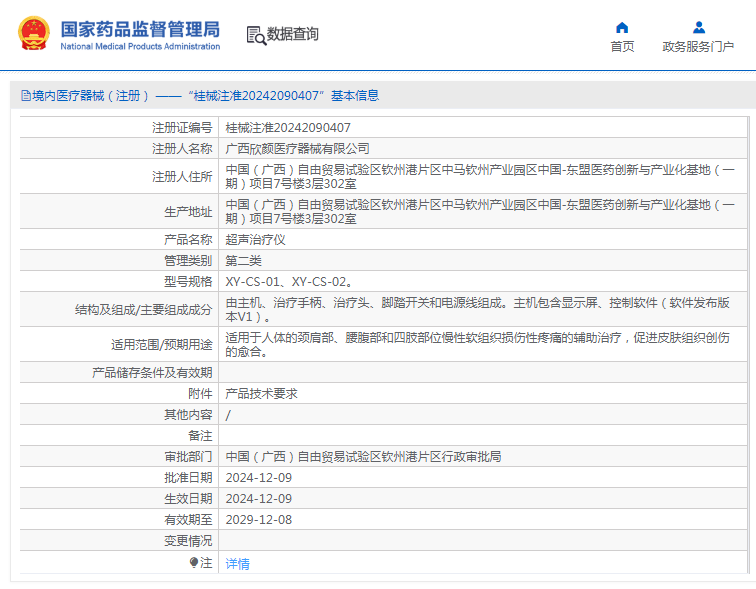This screenshot has height=589, width=756.
Task: Click the 政务服务门户 person icon
Action: coord(698,27)
